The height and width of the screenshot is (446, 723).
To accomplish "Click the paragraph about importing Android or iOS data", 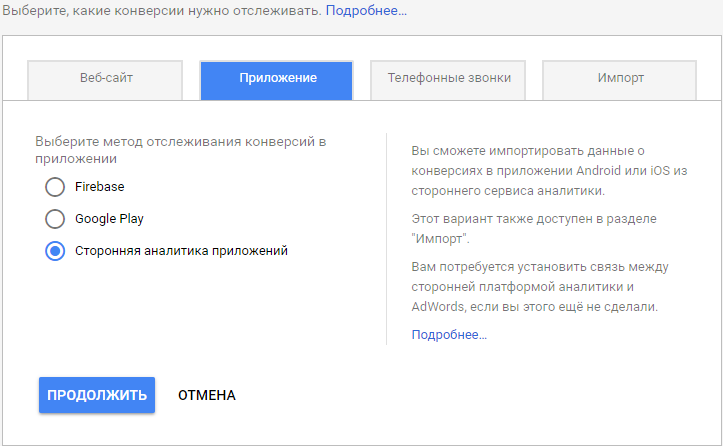I will point(549,170).
